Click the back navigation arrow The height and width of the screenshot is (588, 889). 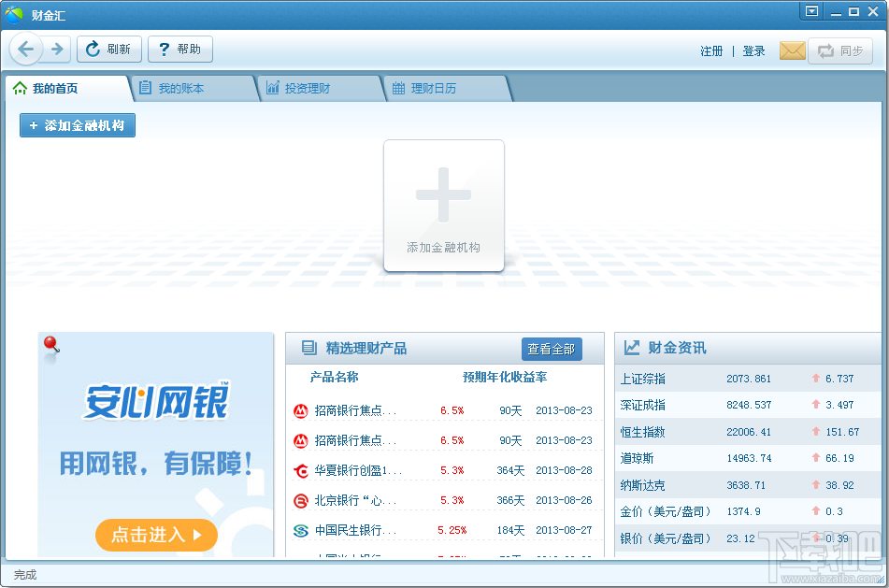point(26,49)
